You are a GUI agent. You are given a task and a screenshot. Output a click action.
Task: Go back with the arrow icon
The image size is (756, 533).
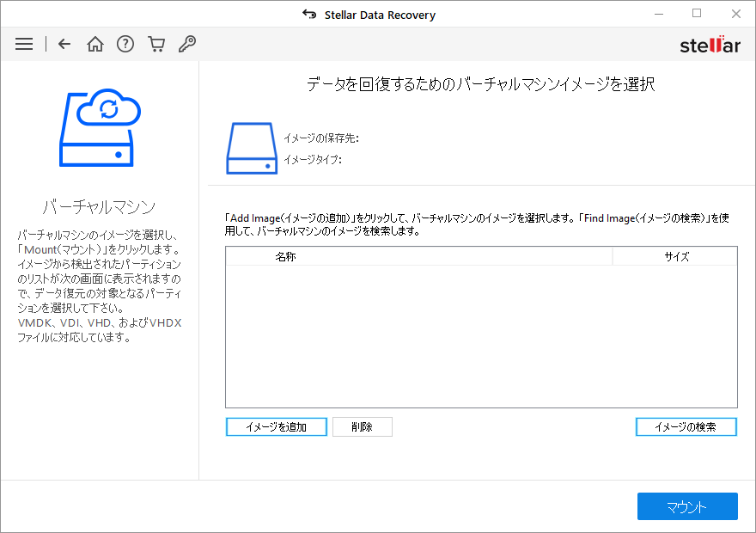point(64,44)
